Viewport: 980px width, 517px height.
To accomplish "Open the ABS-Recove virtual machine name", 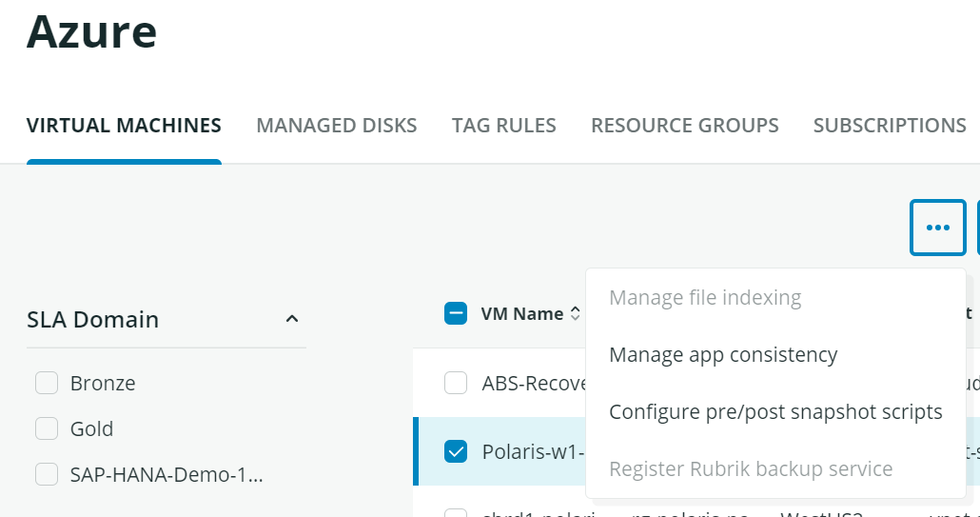I will tap(533, 383).
